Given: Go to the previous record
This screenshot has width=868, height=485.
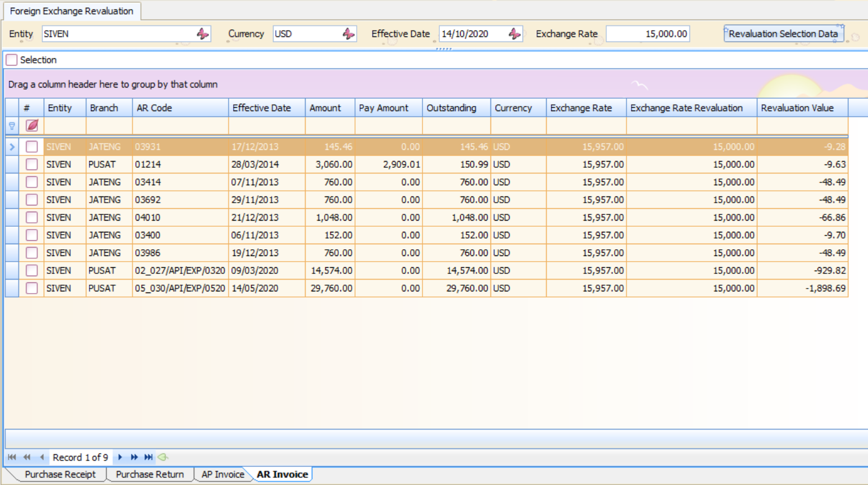Looking at the screenshot, I should coord(42,457).
